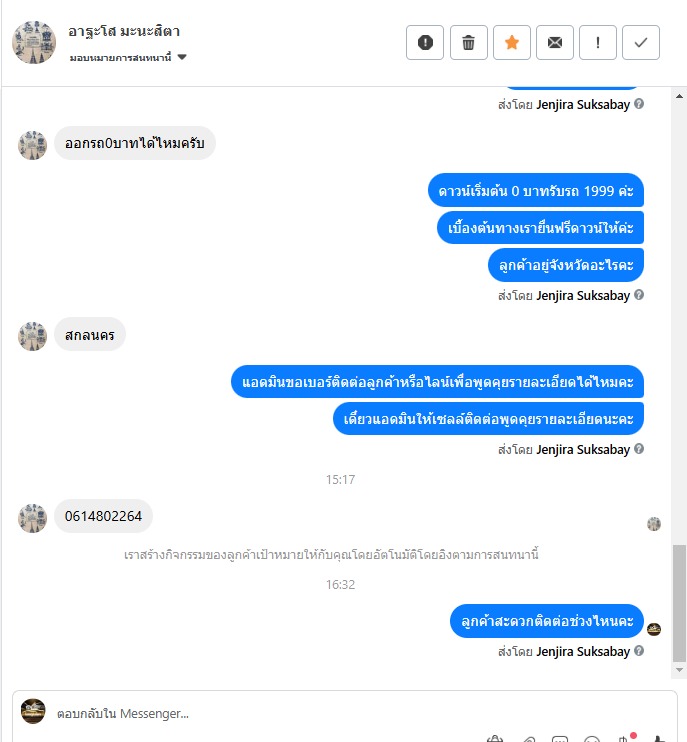Click the scrollbar up arrow
687x742 pixels.
tap(679, 96)
